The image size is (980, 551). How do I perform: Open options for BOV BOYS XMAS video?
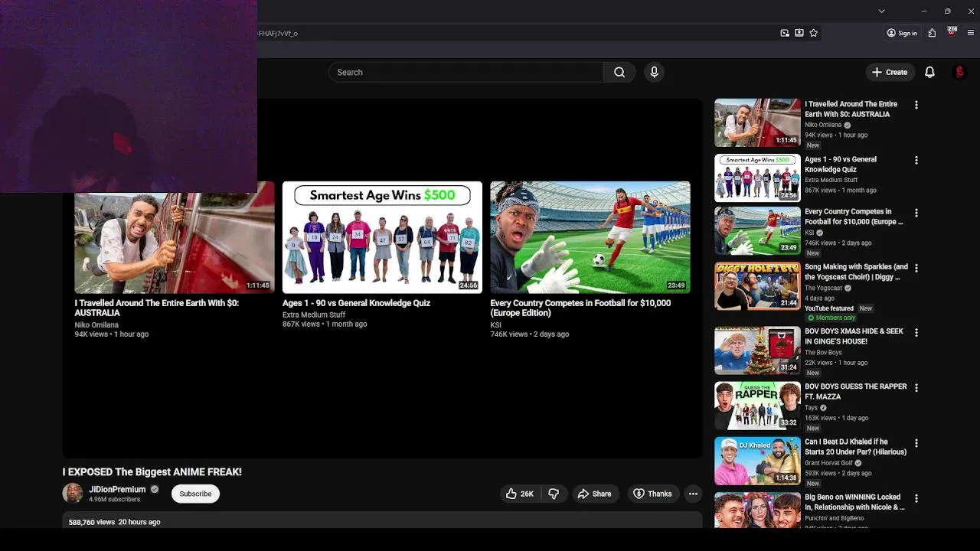pyautogui.click(x=916, y=332)
